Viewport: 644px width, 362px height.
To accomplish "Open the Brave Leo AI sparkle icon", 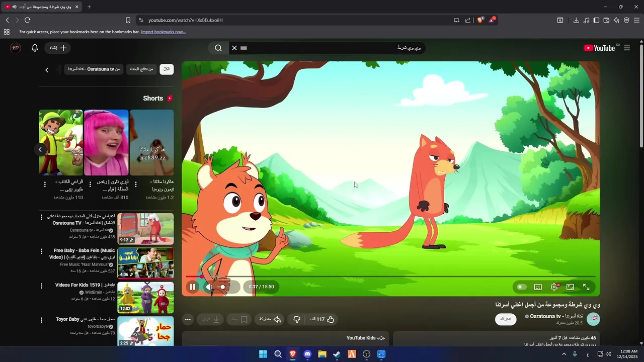I will point(616,20).
